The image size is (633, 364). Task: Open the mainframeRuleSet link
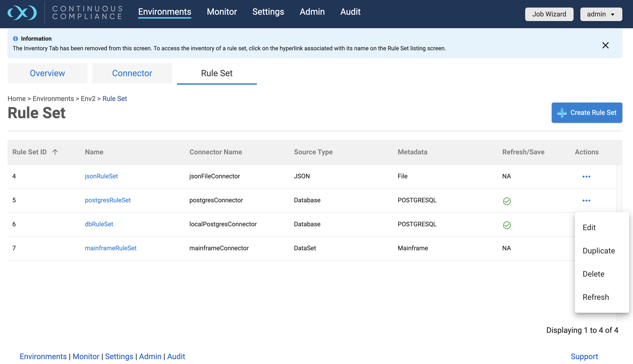point(111,248)
